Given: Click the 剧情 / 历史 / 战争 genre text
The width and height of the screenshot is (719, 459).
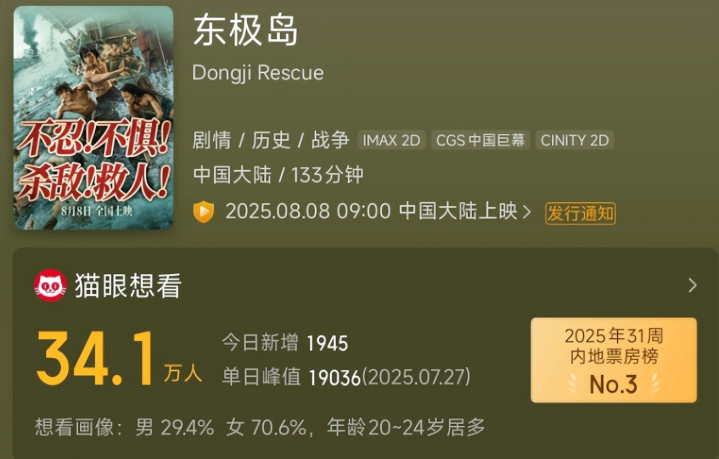Looking at the screenshot, I should pyautogui.click(x=271, y=140).
